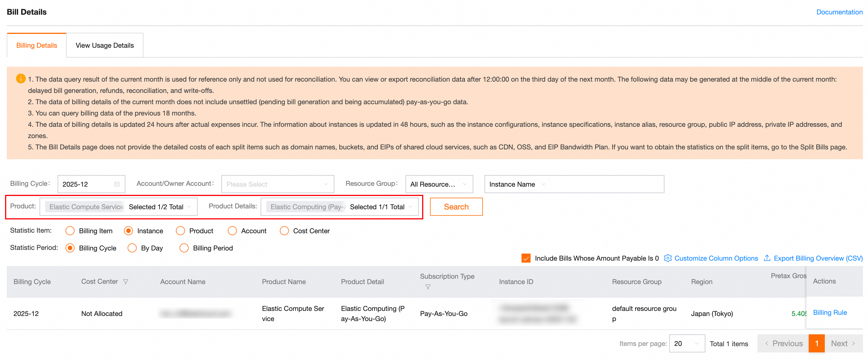Expand the Resource Group dropdown

coord(439,184)
